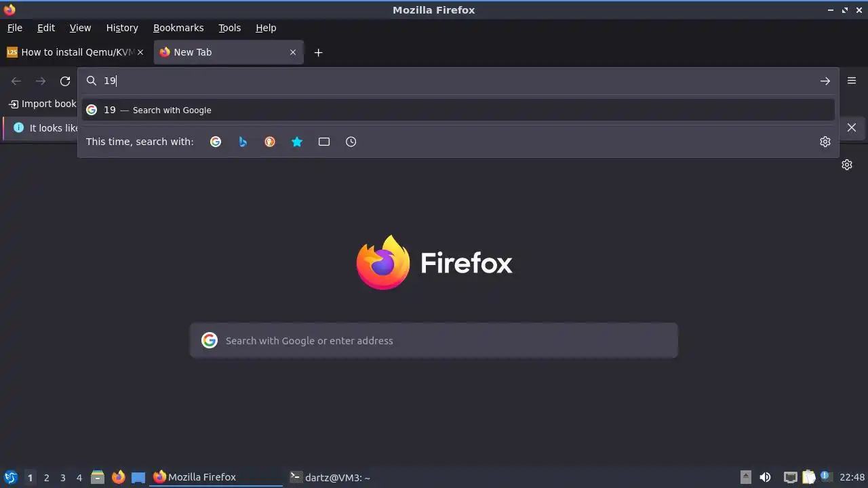
Task: Click the Import bookmarks button
Action: pyautogui.click(x=42, y=104)
